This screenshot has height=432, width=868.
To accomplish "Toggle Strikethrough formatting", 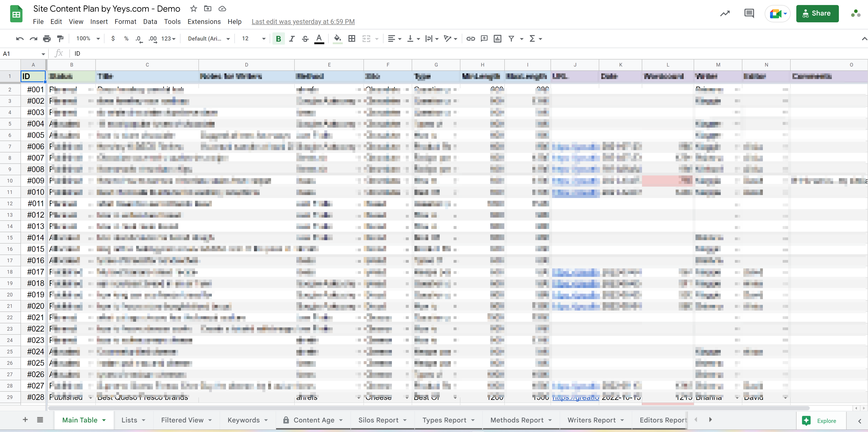I will 305,39.
